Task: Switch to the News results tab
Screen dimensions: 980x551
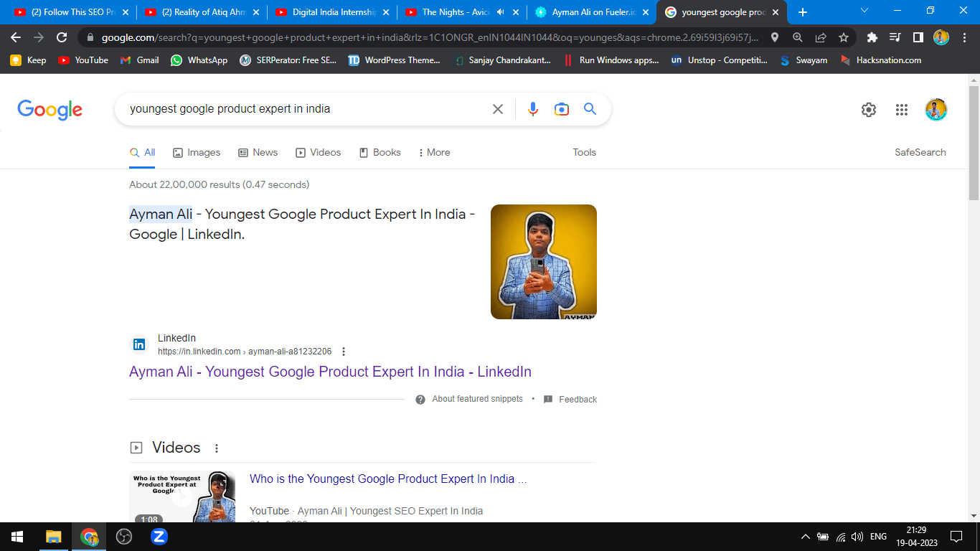Action: click(x=258, y=152)
